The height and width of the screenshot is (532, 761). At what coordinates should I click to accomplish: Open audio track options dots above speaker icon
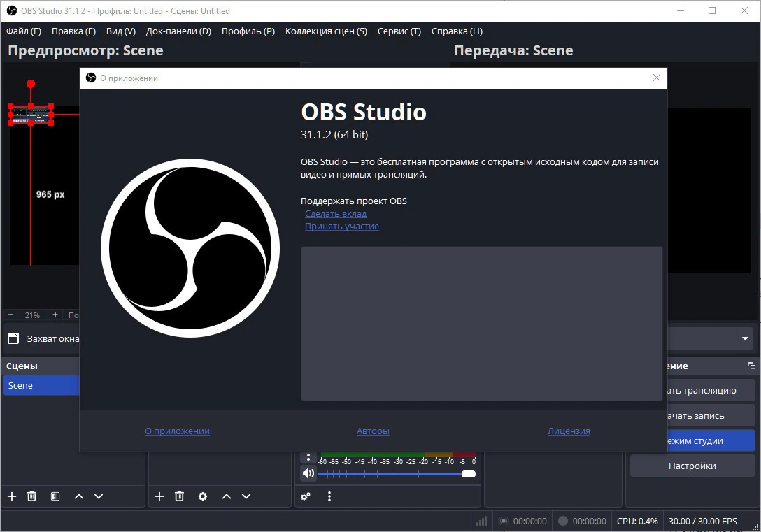308,456
